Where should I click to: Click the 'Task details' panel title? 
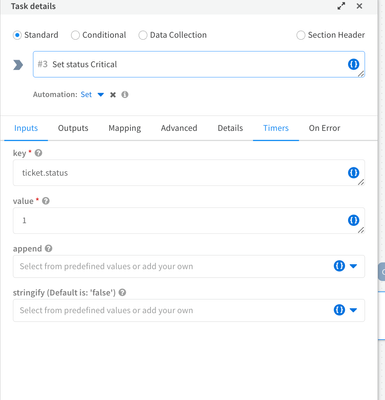[33, 6]
